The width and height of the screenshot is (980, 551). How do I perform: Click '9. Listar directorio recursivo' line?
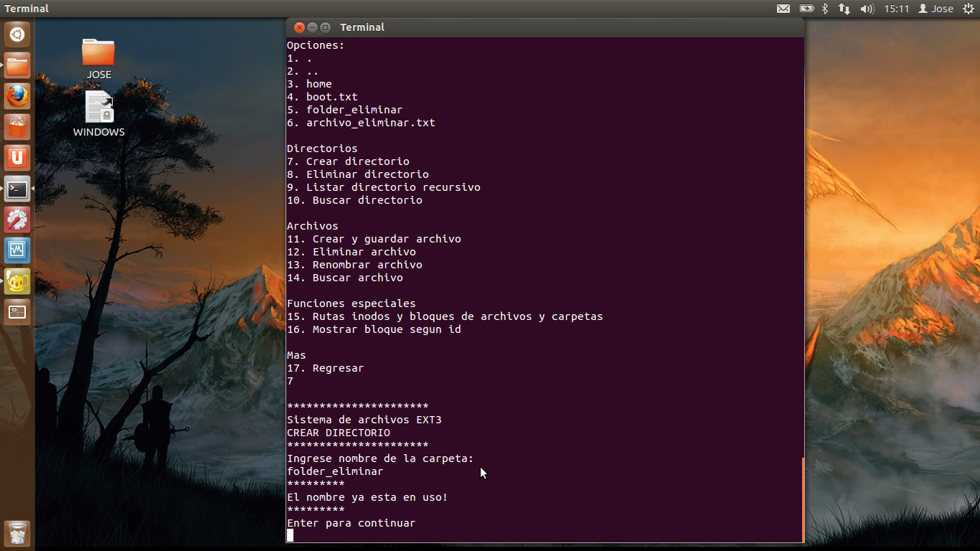click(x=384, y=187)
